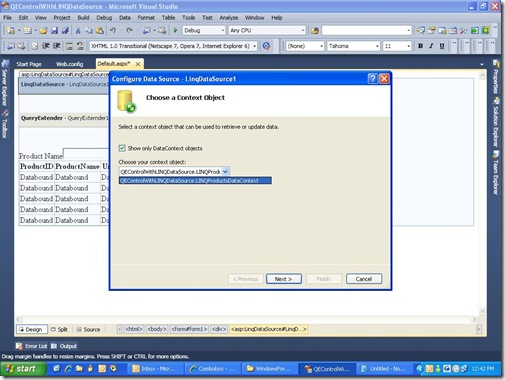This screenshot has width=505, height=380.
Task: Click the New Project toolbar icon
Action: pos(11,30)
